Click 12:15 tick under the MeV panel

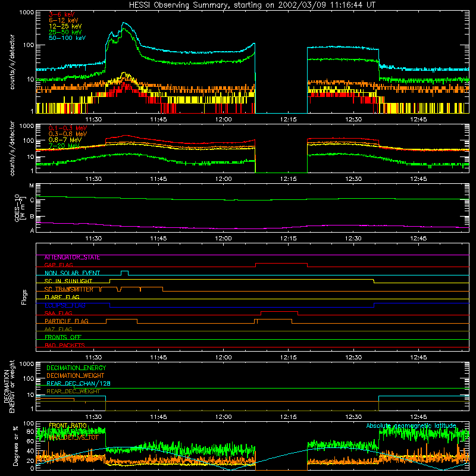pos(289,179)
